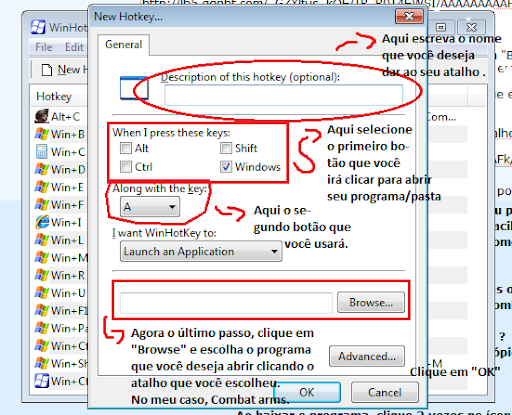Open the File menu in WinHotKey

pyautogui.click(x=44, y=47)
